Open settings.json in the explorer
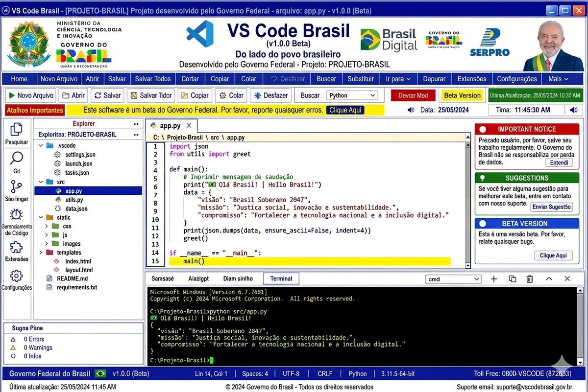588x392 pixels. (80, 155)
